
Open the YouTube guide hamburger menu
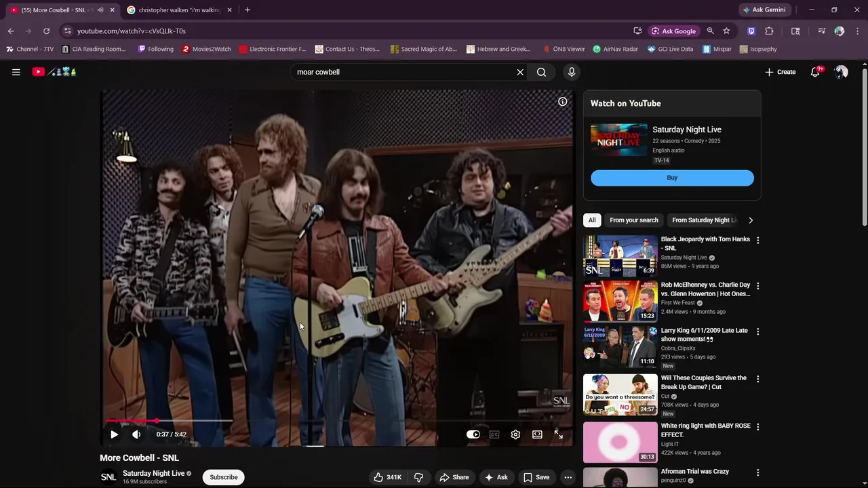point(16,72)
